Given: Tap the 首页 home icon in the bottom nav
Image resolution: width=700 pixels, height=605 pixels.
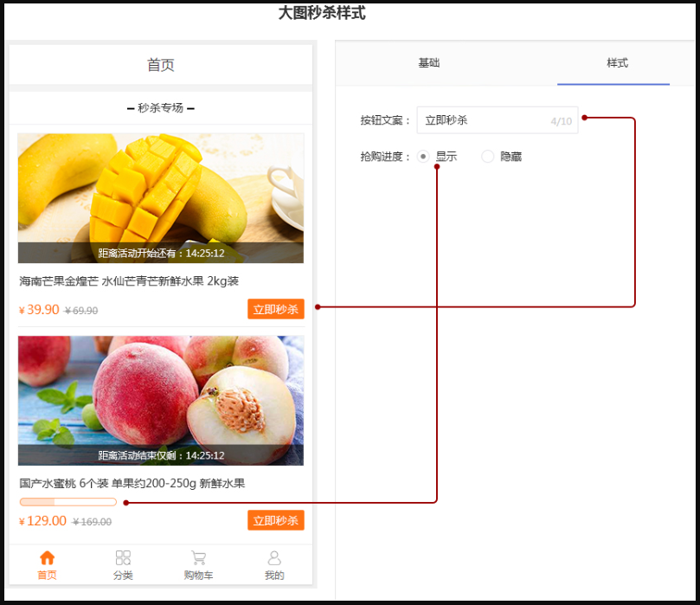Looking at the screenshot, I should point(47,558).
